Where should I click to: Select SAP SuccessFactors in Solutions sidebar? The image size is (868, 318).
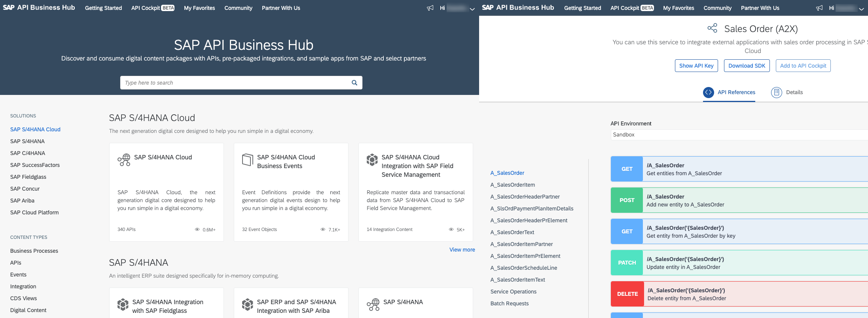tap(35, 165)
